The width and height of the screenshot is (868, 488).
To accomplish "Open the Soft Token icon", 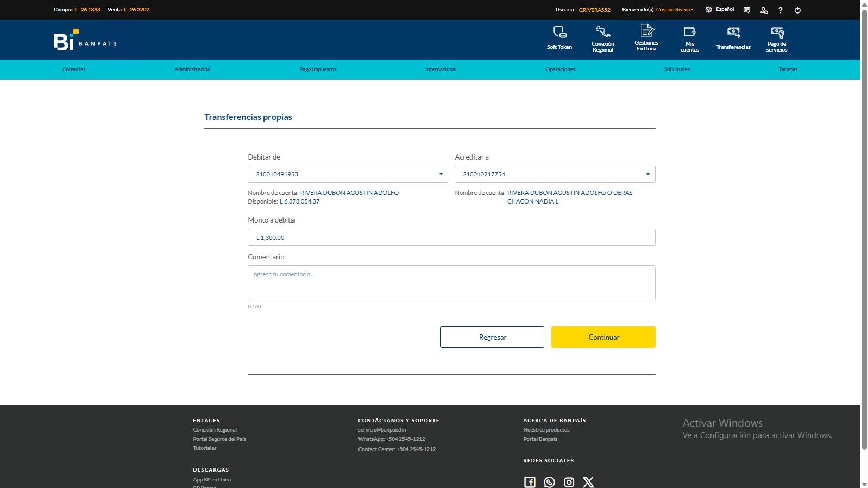I will click(559, 32).
